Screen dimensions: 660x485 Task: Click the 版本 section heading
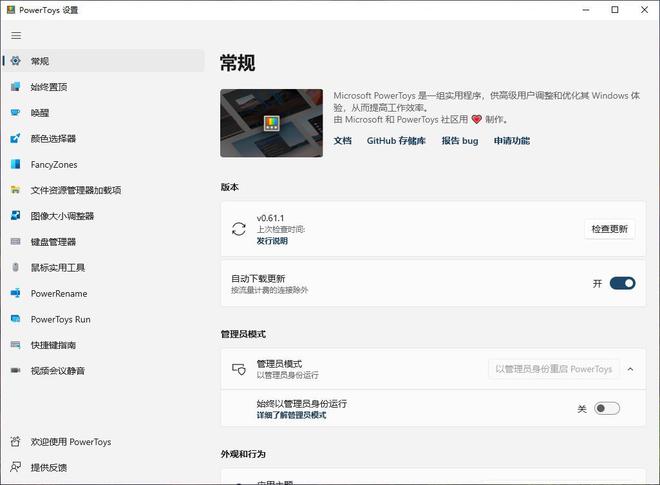230,187
